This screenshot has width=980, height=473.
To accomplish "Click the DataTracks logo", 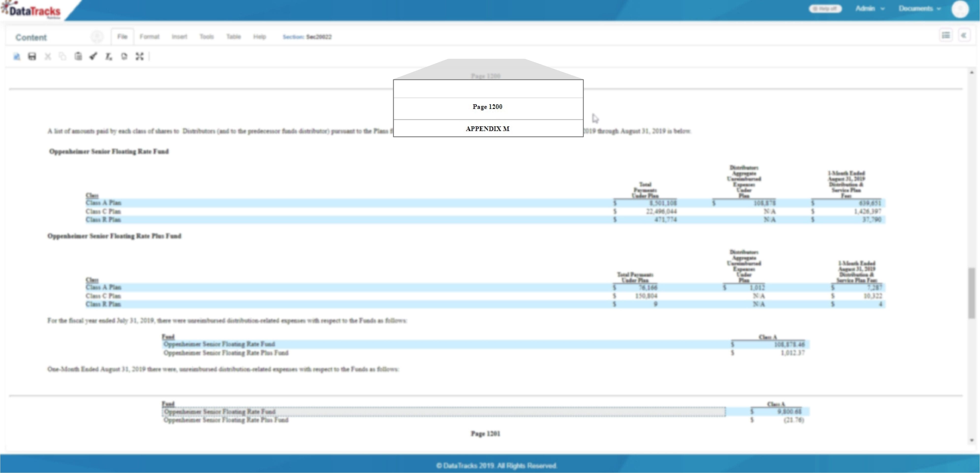I will [x=31, y=10].
